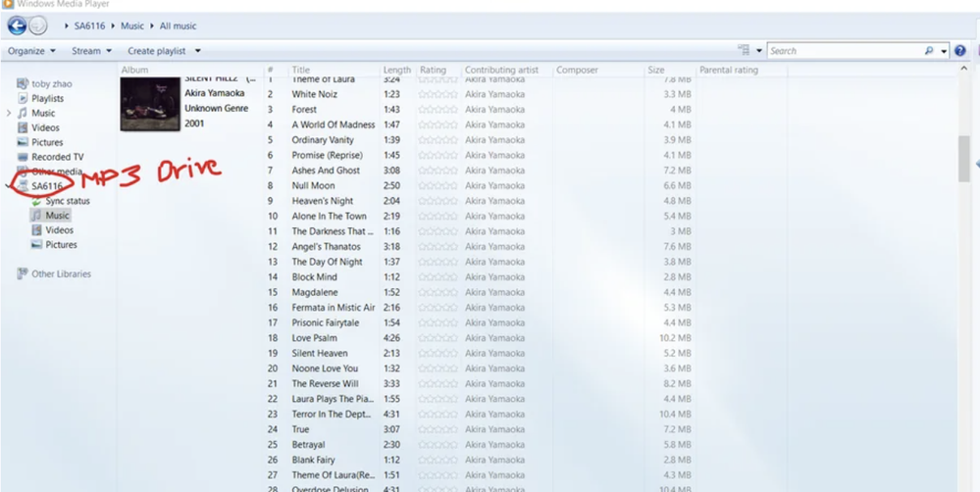The image size is (980, 492).
Task: Click the star rating for White Noiz
Action: tap(438, 94)
